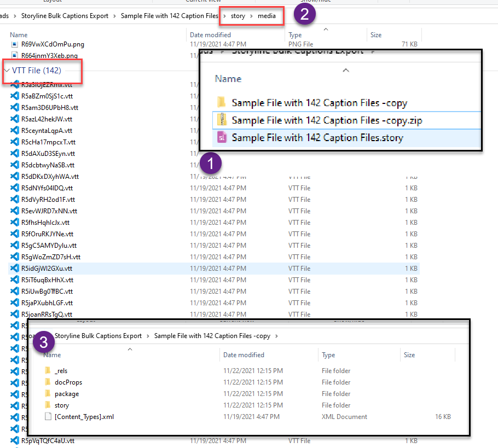The height and width of the screenshot is (448, 498).
Task: Select the story folder icon in the -copy folder list
Action: [x=48, y=405]
